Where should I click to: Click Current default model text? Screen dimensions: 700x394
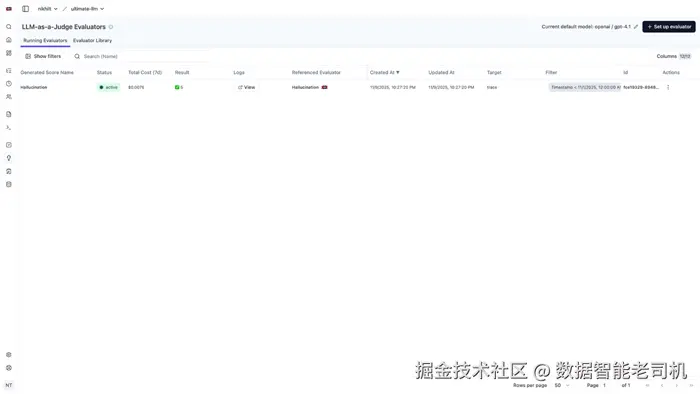[x=586, y=27]
